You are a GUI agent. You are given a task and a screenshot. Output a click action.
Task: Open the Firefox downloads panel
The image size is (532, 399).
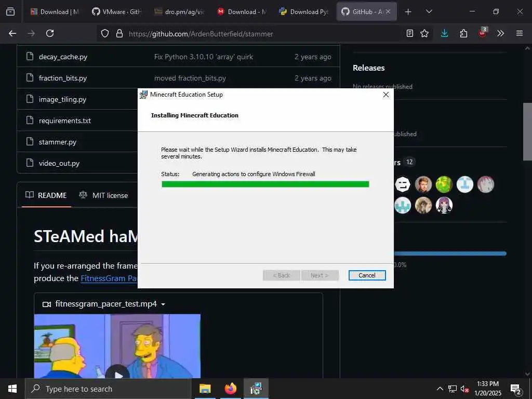pos(445,33)
